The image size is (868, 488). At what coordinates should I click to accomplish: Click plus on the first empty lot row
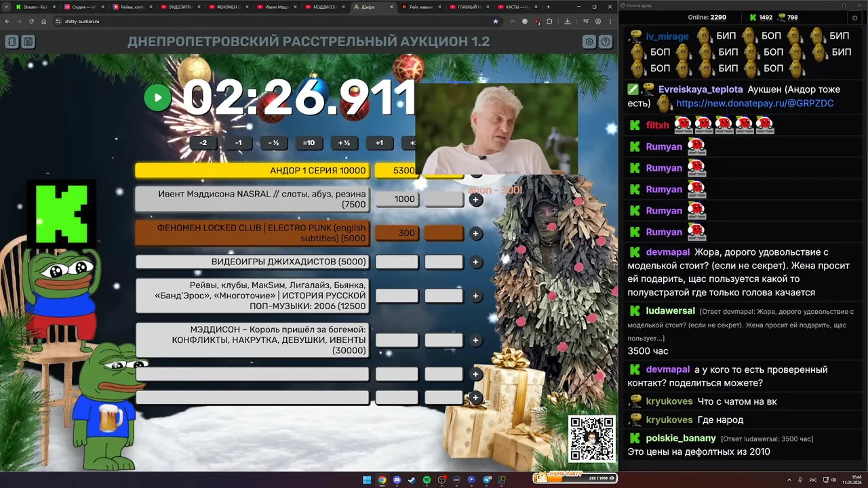[476, 374]
